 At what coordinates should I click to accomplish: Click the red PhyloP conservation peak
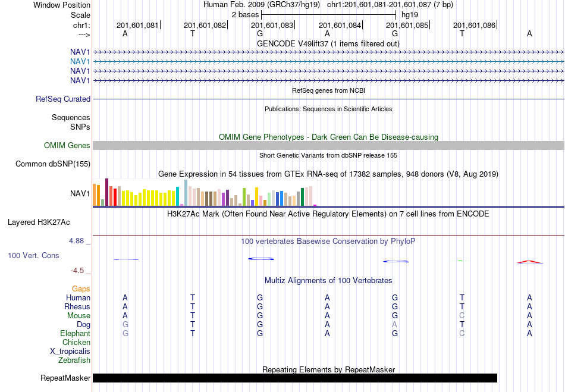click(529, 262)
